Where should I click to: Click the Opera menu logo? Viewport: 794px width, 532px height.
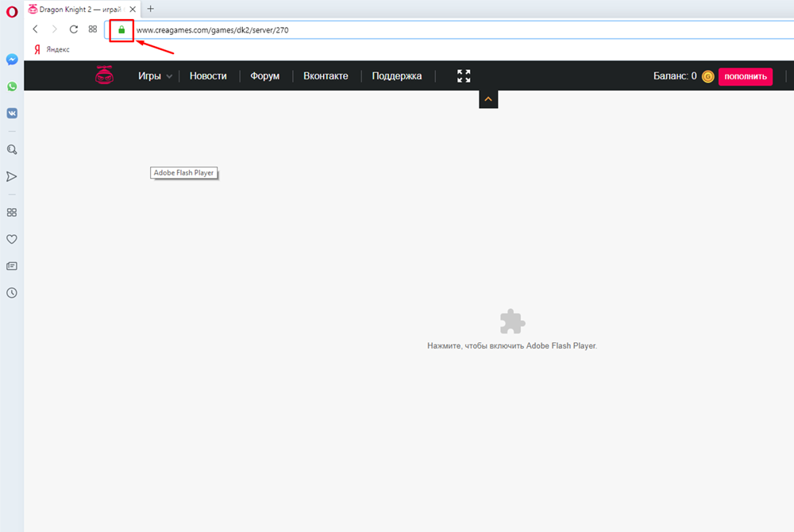[x=12, y=10]
